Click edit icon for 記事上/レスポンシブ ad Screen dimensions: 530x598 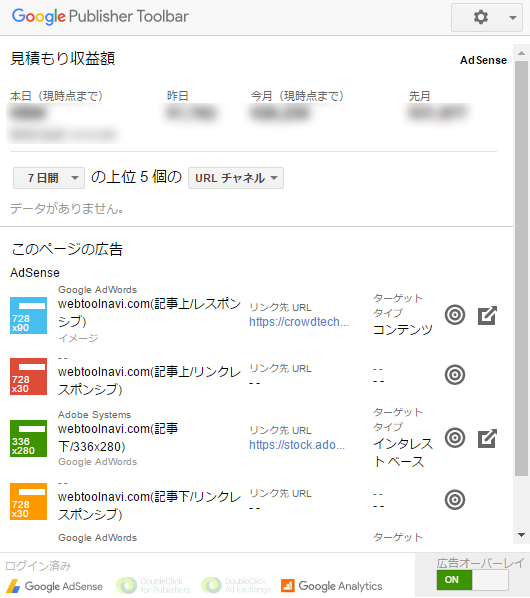487,315
